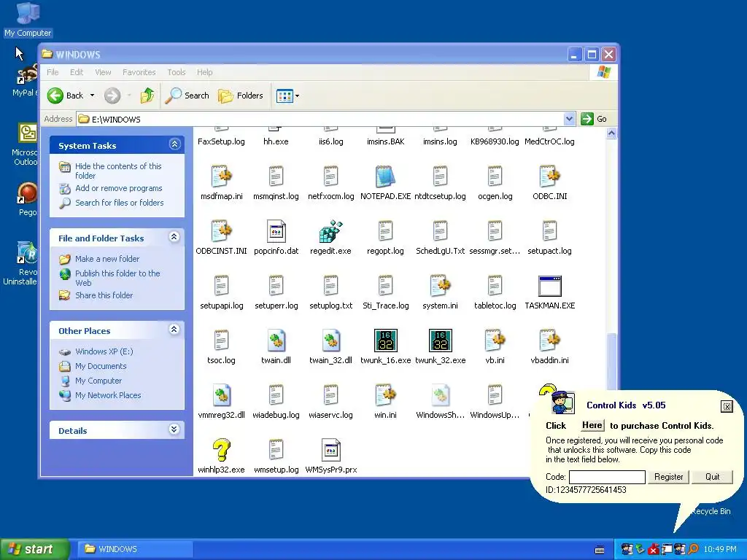Click the Here button to purchase
This screenshot has width=747, height=560.
[x=592, y=425]
